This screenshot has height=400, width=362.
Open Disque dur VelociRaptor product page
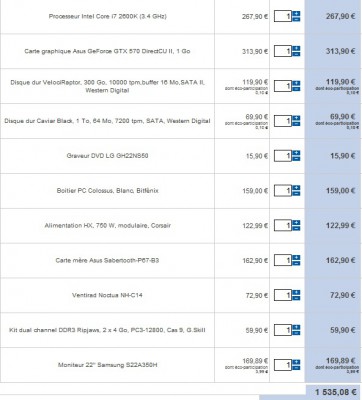[x=107, y=86]
